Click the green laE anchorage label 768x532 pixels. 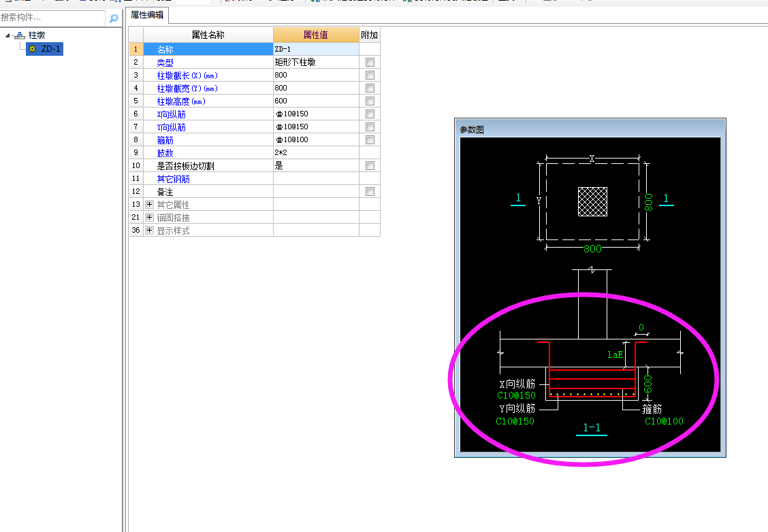pos(615,354)
